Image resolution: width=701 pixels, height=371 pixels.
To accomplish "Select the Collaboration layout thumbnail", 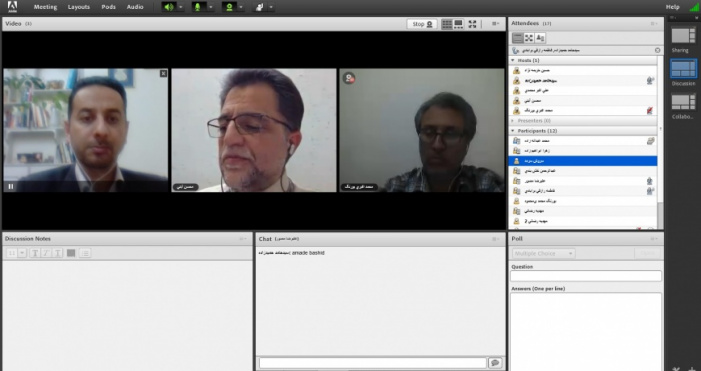I will tap(683, 102).
